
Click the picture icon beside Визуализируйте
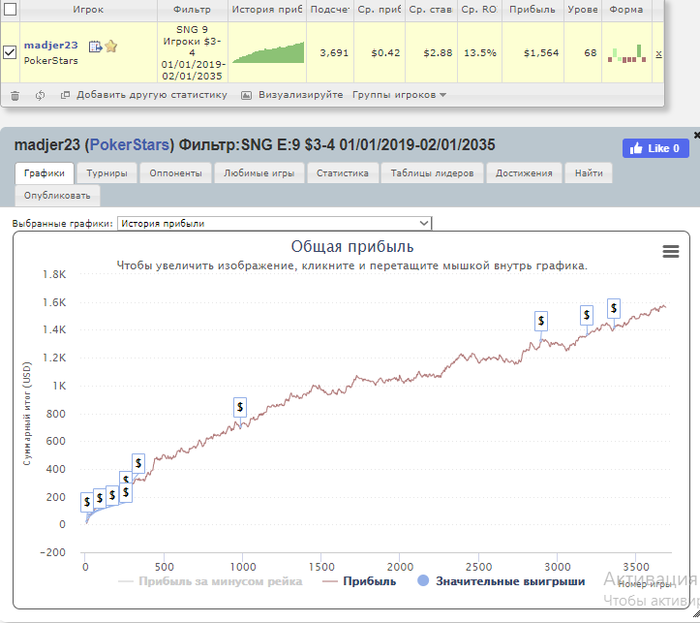[x=246, y=95]
